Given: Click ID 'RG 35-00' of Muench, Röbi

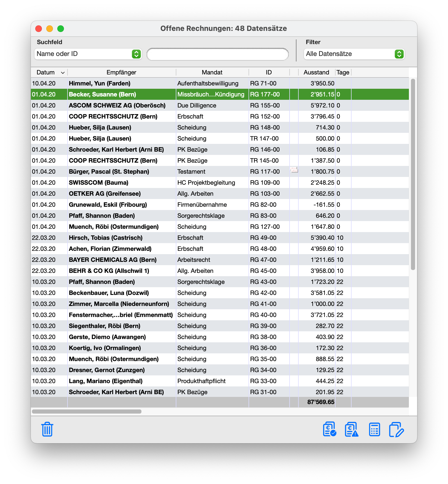Looking at the screenshot, I should tap(263, 359).
